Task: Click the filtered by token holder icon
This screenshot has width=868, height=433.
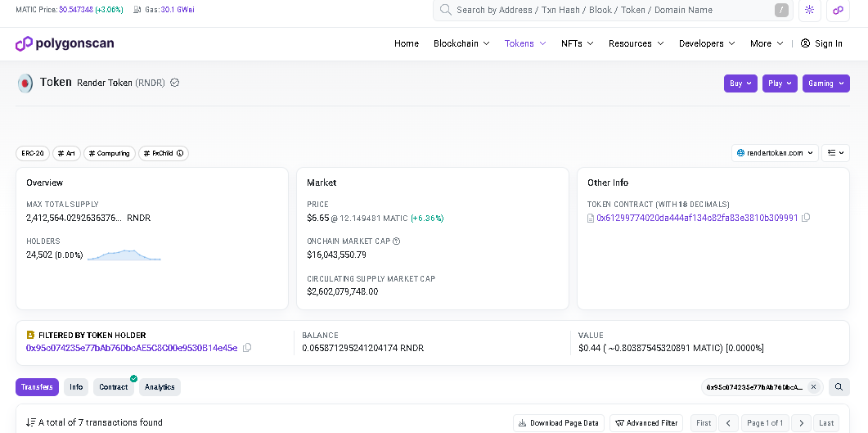Action: tap(30, 335)
